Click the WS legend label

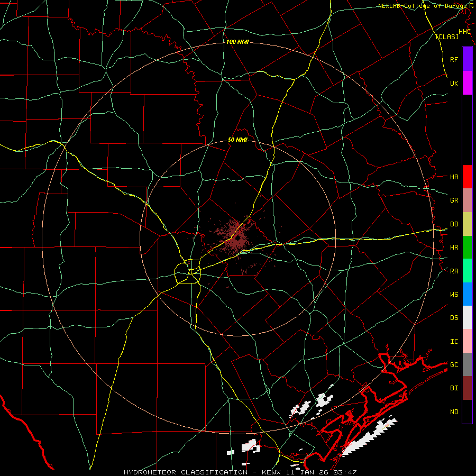[x=454, y=294]
